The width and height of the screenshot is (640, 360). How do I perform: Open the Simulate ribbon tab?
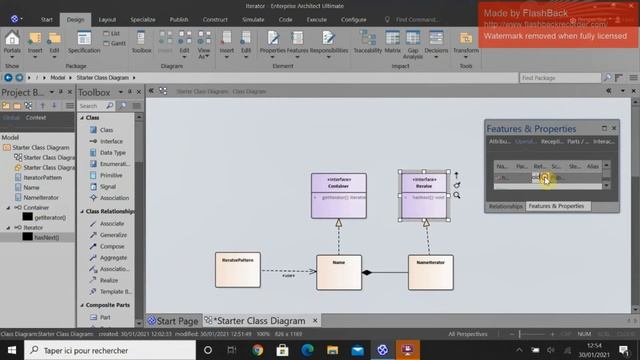pyautogui.click(x=253, y=20)
